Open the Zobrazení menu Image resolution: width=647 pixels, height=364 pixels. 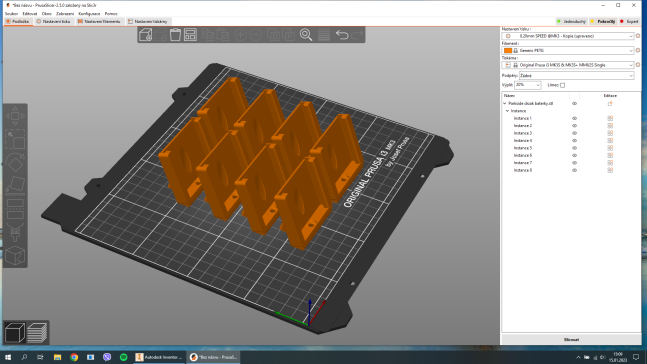(x=65, y=14)
